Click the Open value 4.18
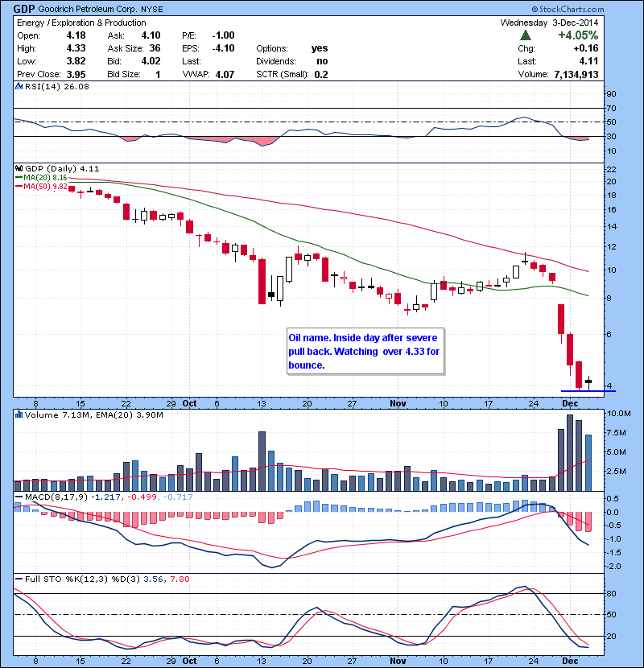Screen dimensions: 644x668 click(76, 35)
